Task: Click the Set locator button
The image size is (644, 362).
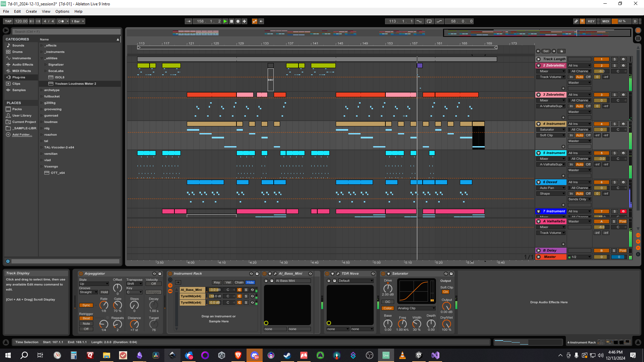Action: [x=546, y=51]
